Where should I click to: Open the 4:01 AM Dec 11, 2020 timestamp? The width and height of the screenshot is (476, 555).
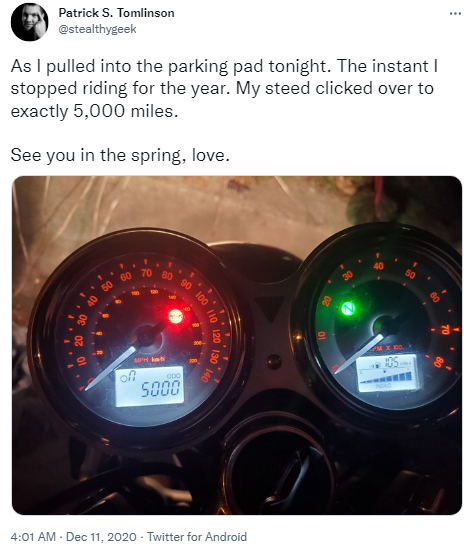coord(73,537)
